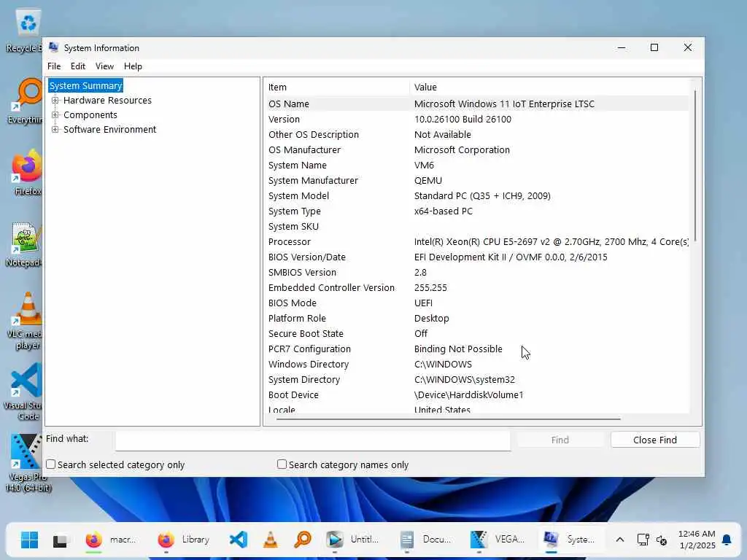Select the Embedded Controller Version row
This screenshot has height=560, width=747.
[476, 287]
